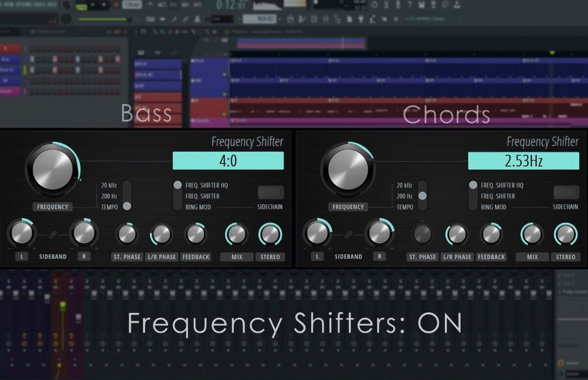The height and width of the screenshot is (380, 588).
Task: Open the Sidechain selector in the Bass shifter
Action: pyautogui.click(x=270, y=192)
